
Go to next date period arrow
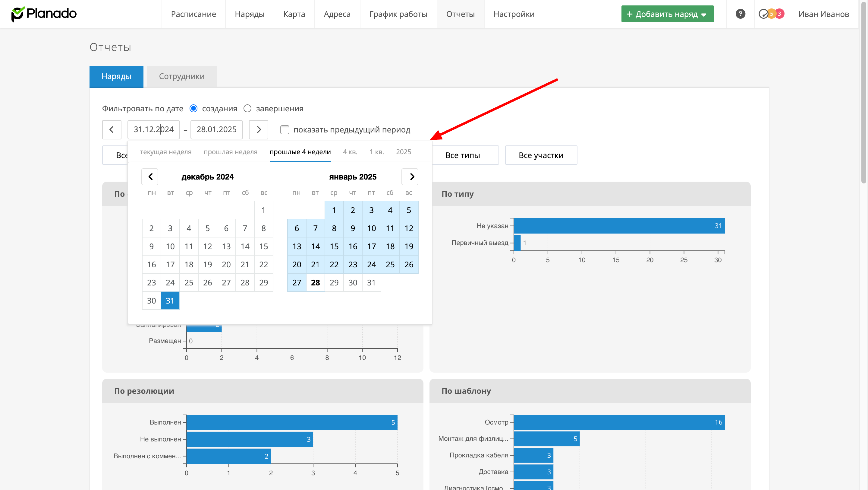[x=259, y=129]
